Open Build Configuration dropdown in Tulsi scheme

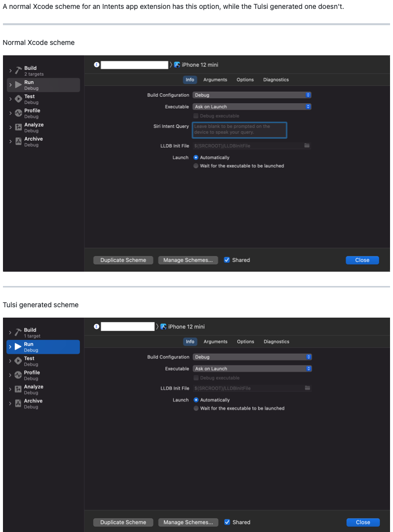click(x=252, y=357)
